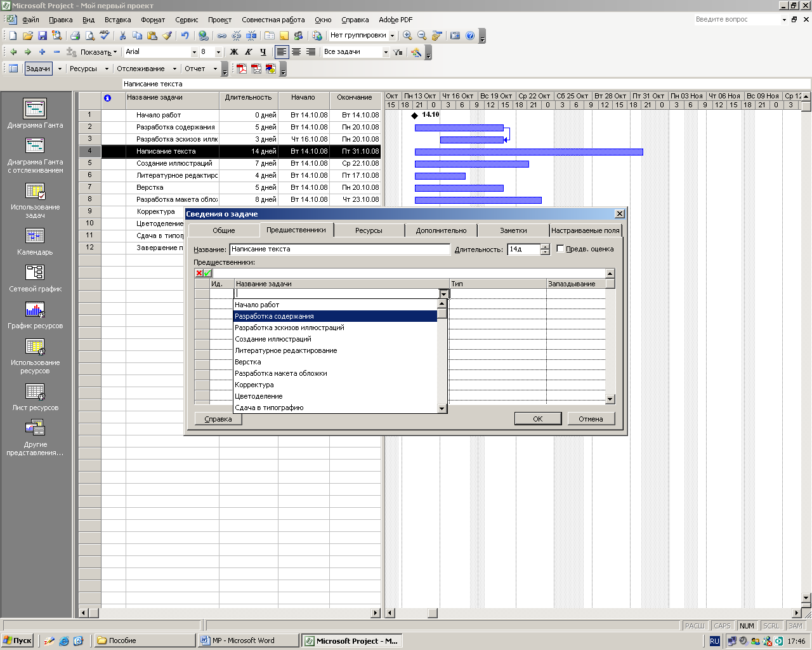This screenshot has height=650, width=812.
Task: Open the 'Все задачи' filter dropdown
Action: point(386,52)
